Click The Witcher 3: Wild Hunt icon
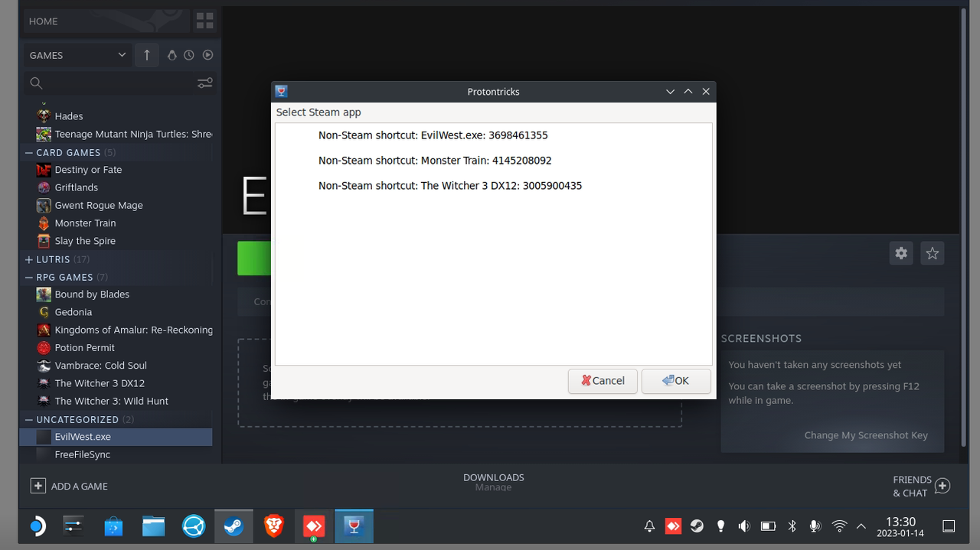 click(x=44, y=401)
